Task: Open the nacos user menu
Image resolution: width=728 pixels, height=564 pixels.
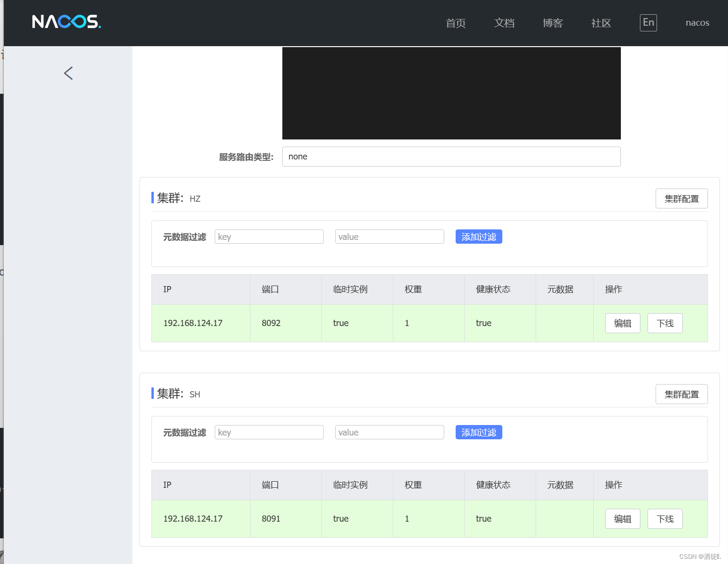Action: click(698, 23)
